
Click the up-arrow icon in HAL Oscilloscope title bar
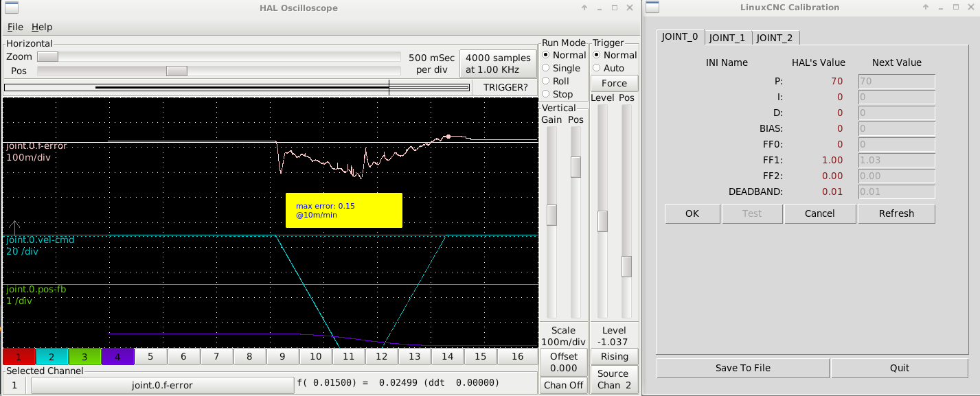click(x=584, y=8)
